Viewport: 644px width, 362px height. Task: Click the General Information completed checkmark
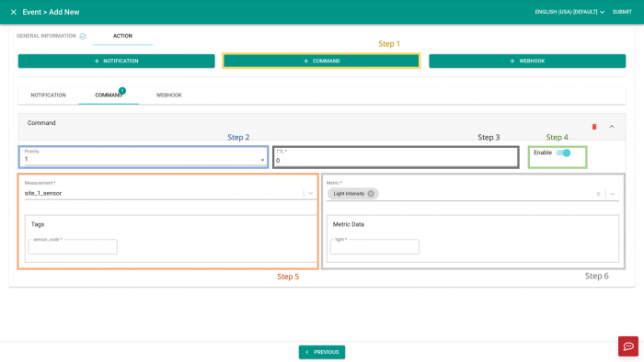[x=83, y=36]
